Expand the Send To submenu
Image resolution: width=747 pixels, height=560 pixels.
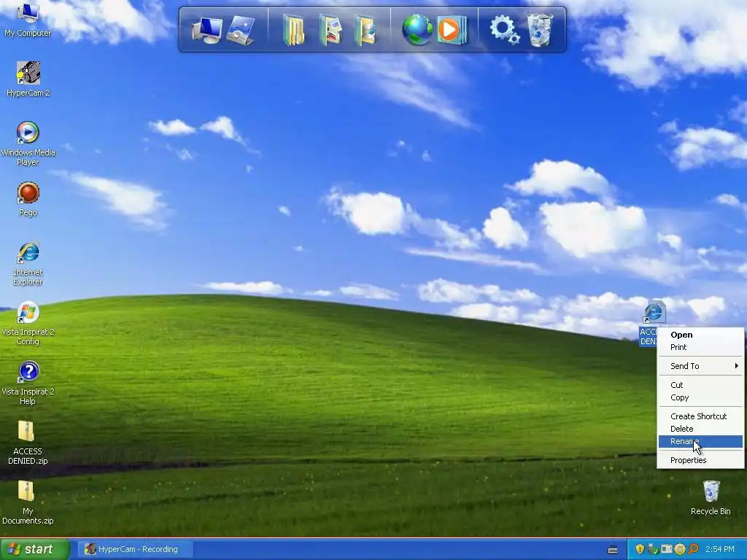click(700, 366)
